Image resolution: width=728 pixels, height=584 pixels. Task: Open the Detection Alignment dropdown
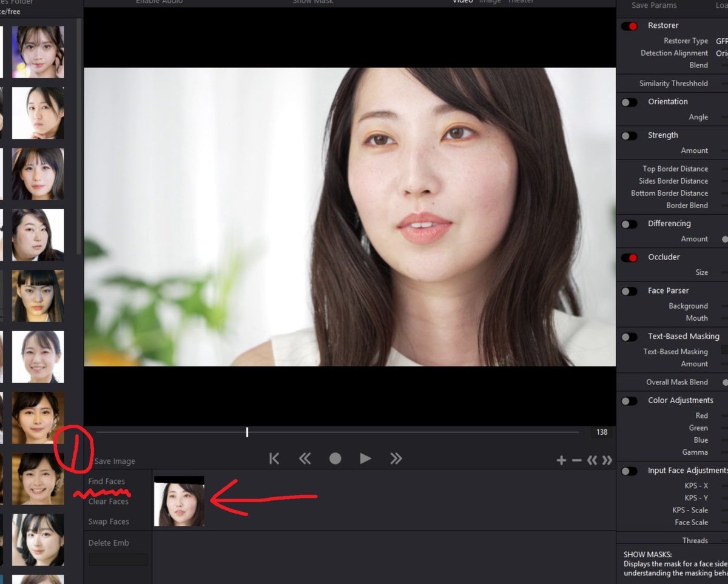721,53
